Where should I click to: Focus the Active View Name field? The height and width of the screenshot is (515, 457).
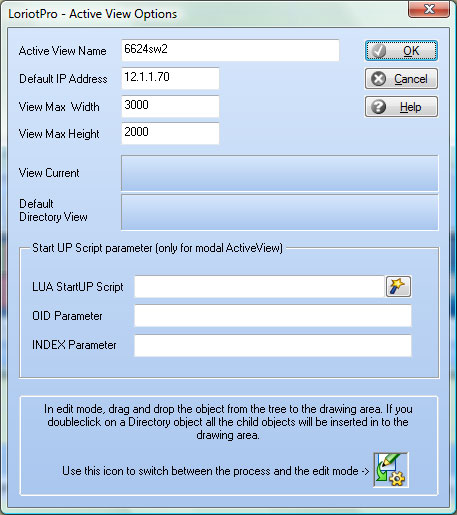[x=230, y=50]
